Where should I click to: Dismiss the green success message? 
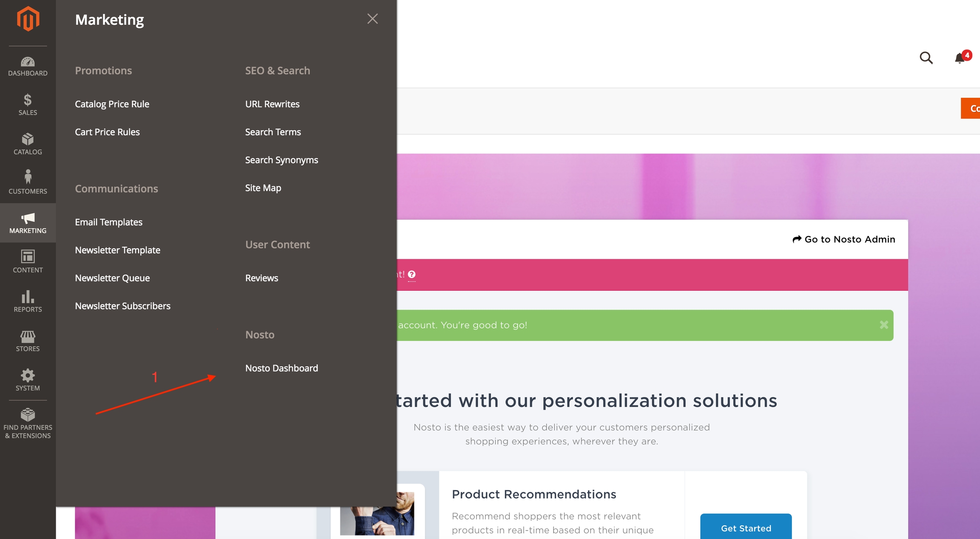click(x=884, y=325)
